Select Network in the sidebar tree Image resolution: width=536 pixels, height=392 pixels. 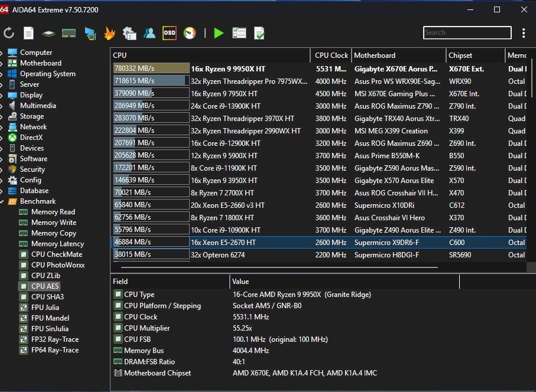point(33,127)
